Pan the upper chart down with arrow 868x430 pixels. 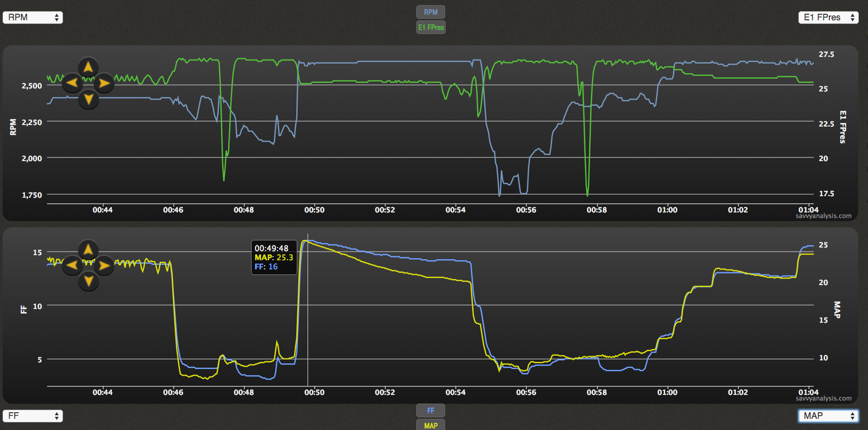click(x=88, y=99)
